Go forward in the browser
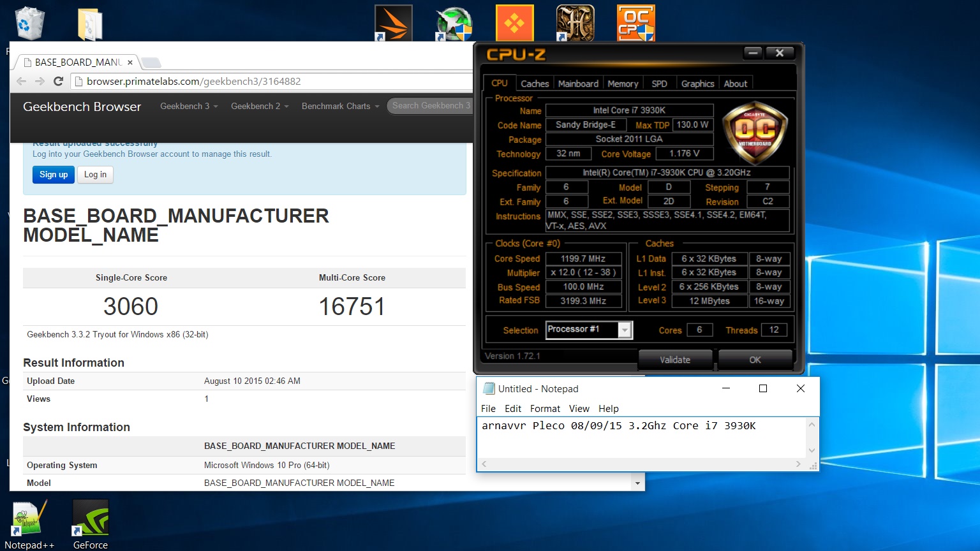This screenshot has height=551, width=980. click(40, 82)
